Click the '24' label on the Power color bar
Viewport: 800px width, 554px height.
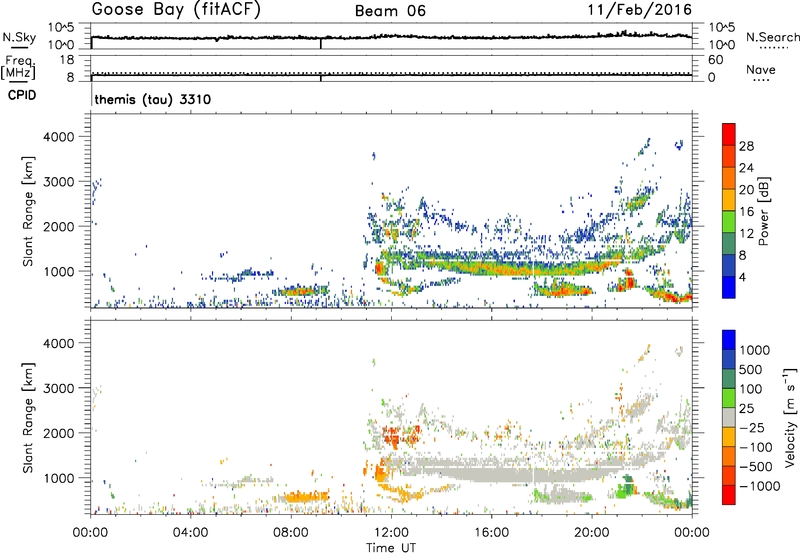(x=746, y=168)
